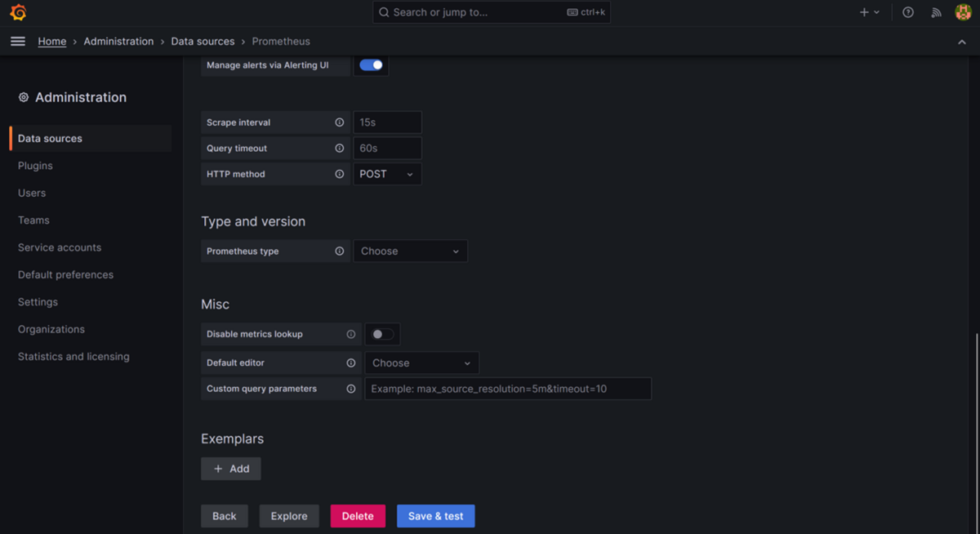
Task: Click the Exemplars section heading
Action: click(x=233, y=439)
